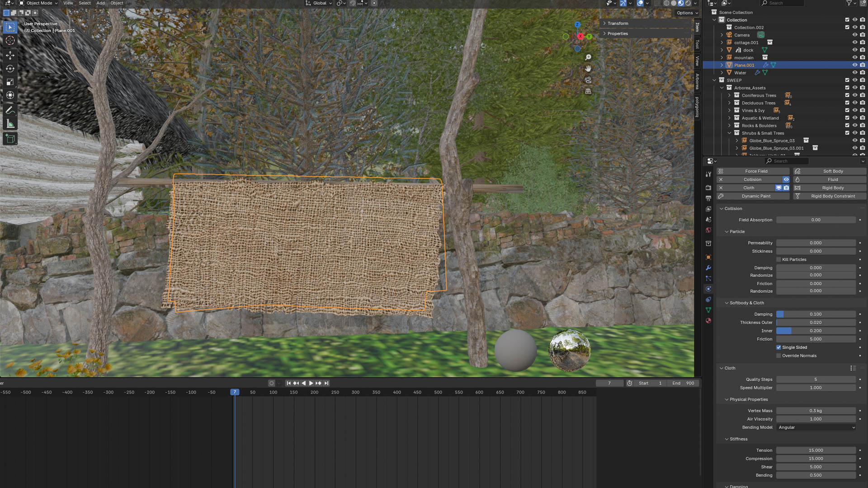Select the Annotate tool
The height and width of the screenshot is (488, 868).
10,110
